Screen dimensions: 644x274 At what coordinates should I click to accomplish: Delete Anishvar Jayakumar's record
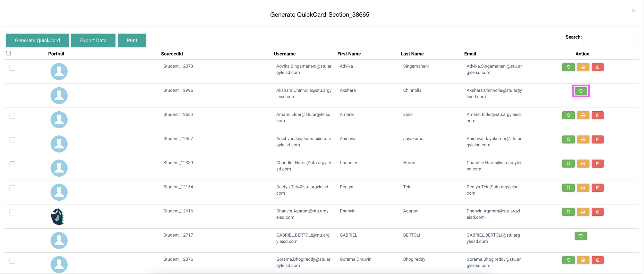(x=598, y=139)
